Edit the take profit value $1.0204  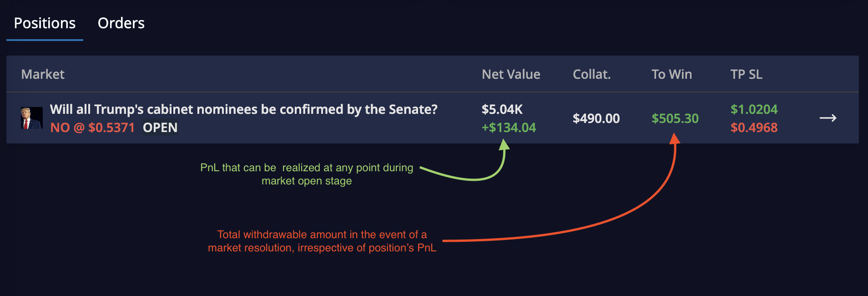[754, 109]
